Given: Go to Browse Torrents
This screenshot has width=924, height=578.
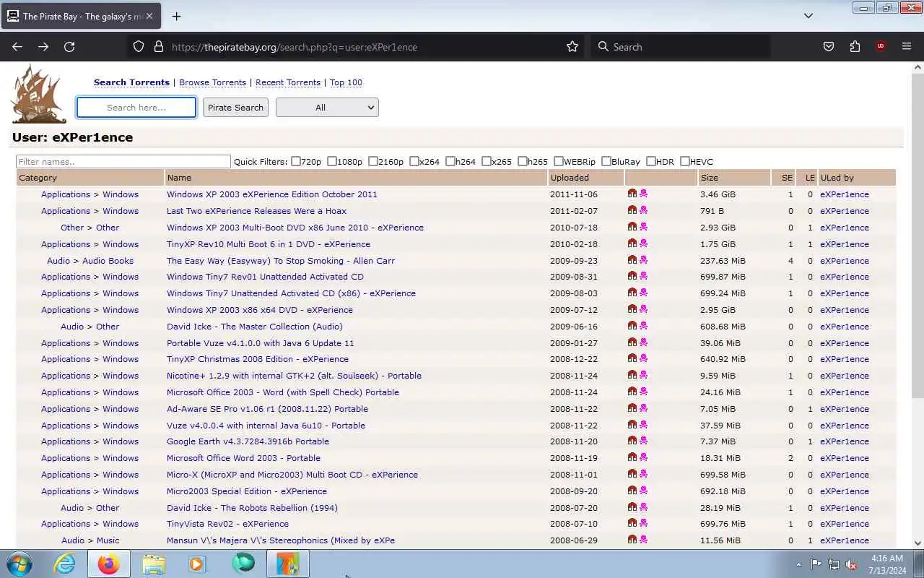Looking at the screenshot, I should coord(212,82).
